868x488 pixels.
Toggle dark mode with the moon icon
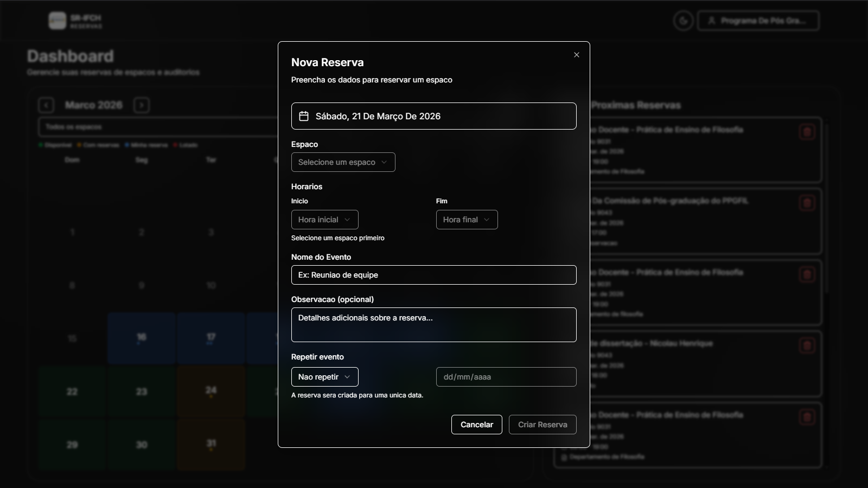click(683, 21)
